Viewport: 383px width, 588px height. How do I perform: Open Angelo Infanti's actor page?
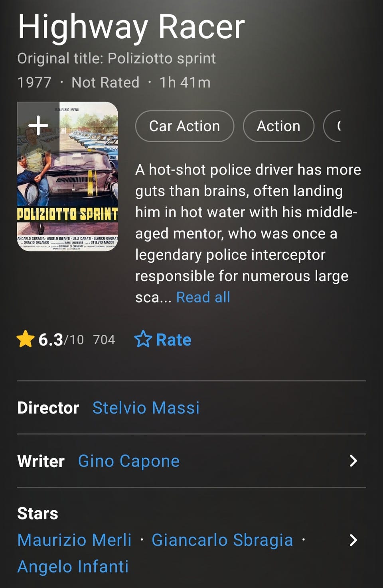(x=73, y=566)
